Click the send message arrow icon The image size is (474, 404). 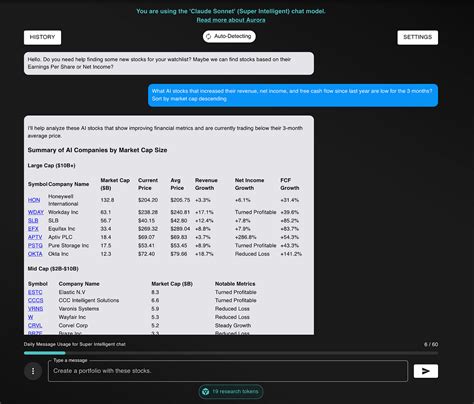426,371
